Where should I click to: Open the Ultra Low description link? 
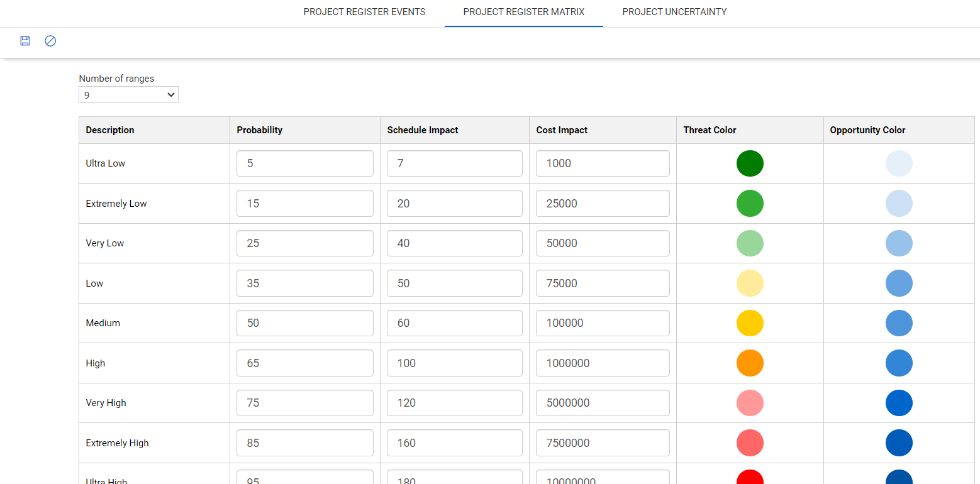tap(105, 163)
